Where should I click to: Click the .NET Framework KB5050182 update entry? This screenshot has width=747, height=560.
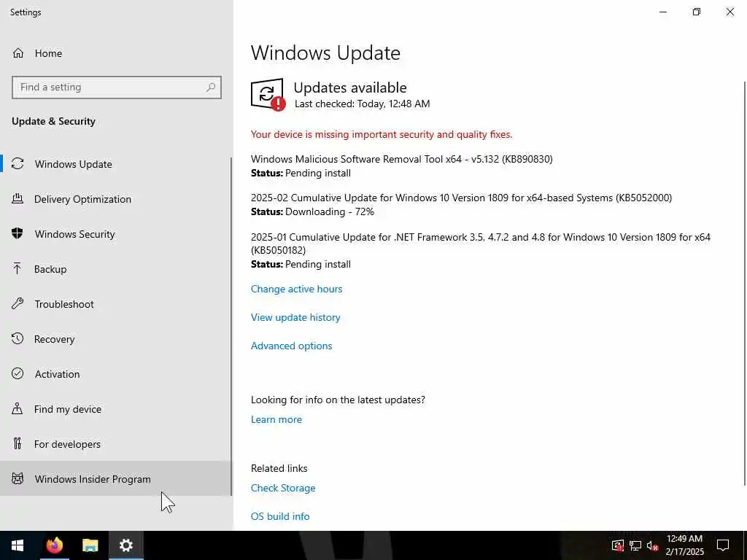[x=481, y=251]
